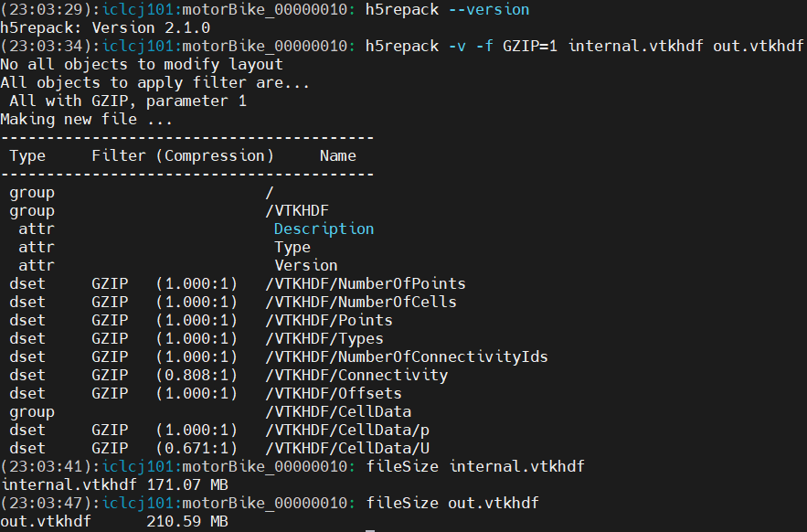Click the /VTKHDF/NumberOfPoints dataset path
The image size is (807, 532).
point(365,283)
